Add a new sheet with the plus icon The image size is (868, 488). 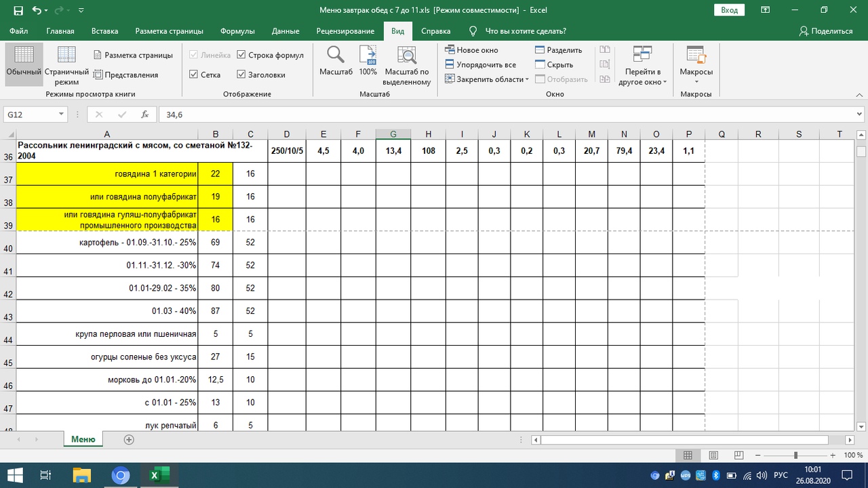(x=129, y=439)
